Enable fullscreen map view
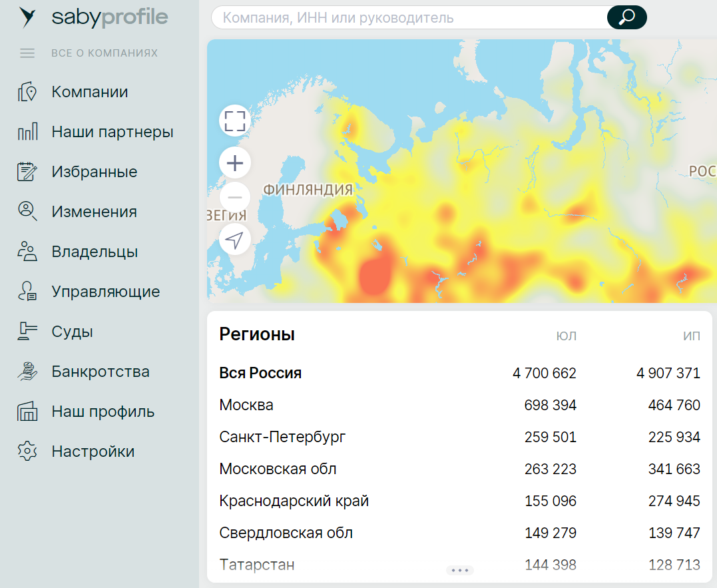717x588 pixels. [234, 121]
